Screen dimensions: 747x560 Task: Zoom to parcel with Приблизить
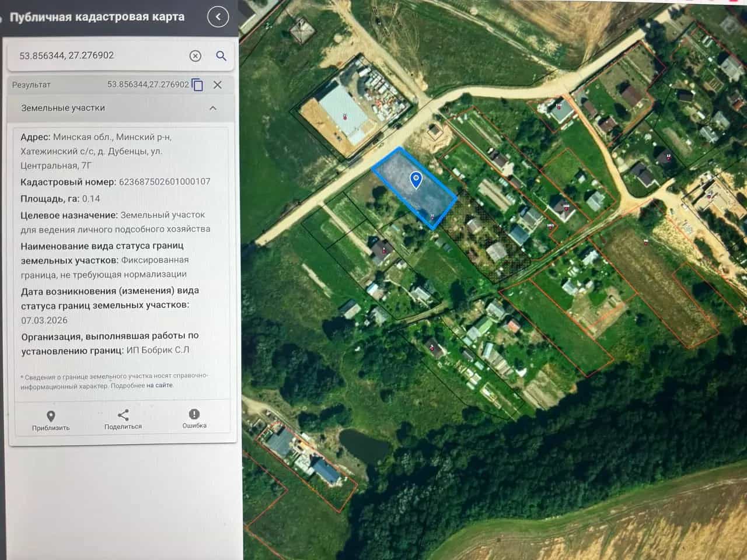pyautogui.click(x=51, y=420)
